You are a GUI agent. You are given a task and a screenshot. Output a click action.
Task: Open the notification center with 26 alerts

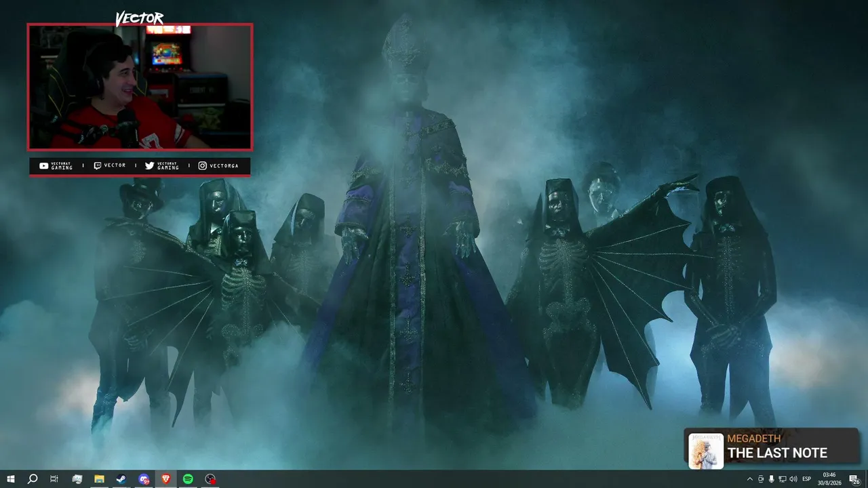tap(854, 479)
